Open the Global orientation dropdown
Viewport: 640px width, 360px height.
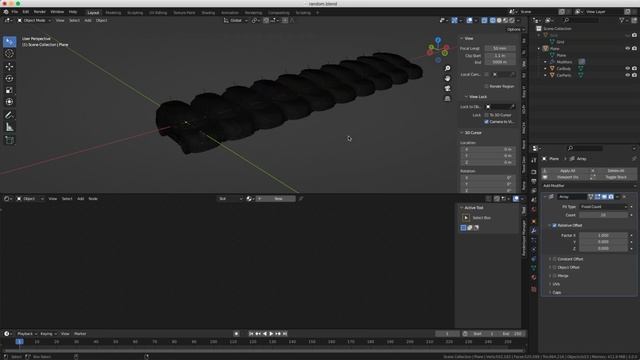pos(236,20)
